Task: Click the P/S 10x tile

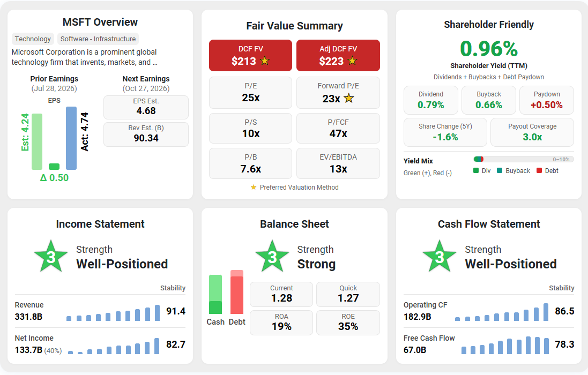Action: pos(250,128)
